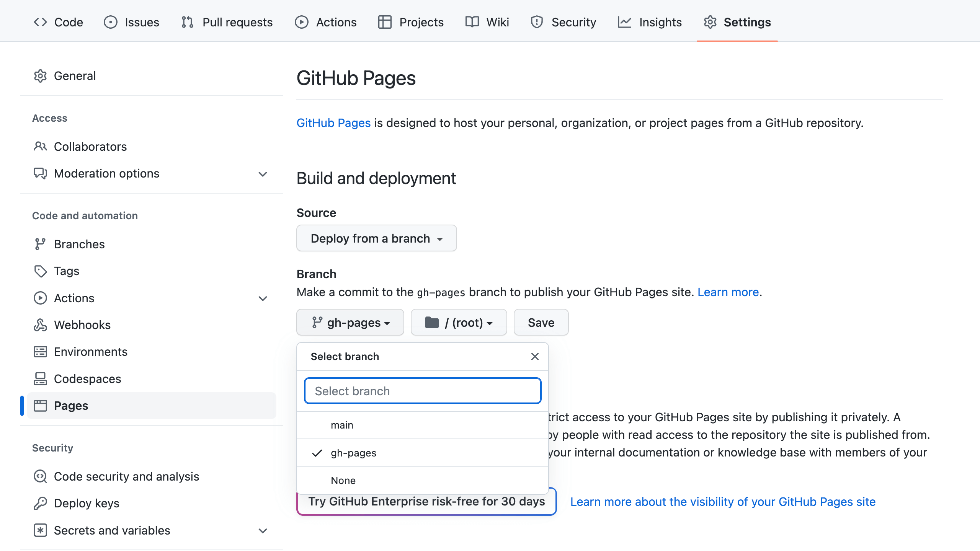
Task: Open the Codespaces settings page
Action: tap(88, 379)
